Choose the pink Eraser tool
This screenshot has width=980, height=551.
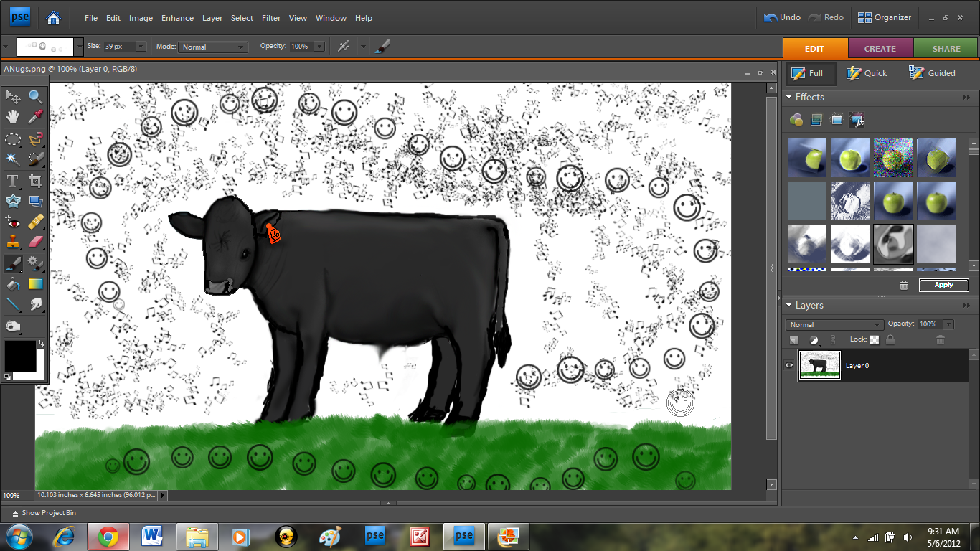point(35,242)
